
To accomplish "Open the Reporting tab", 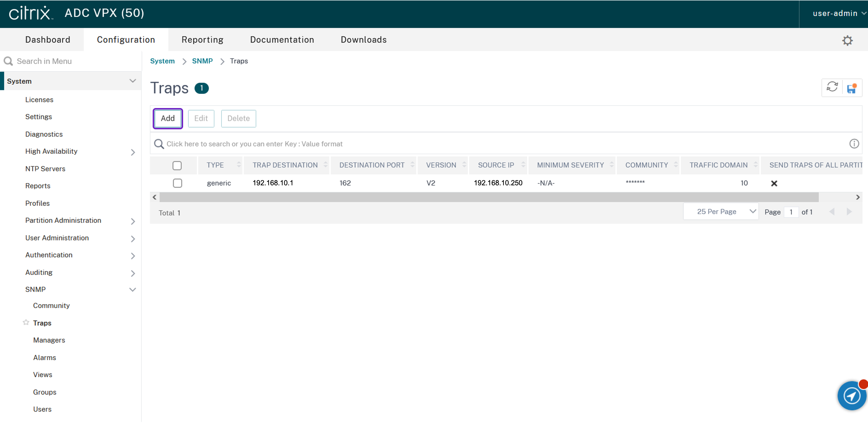I will tap(202, 39).
